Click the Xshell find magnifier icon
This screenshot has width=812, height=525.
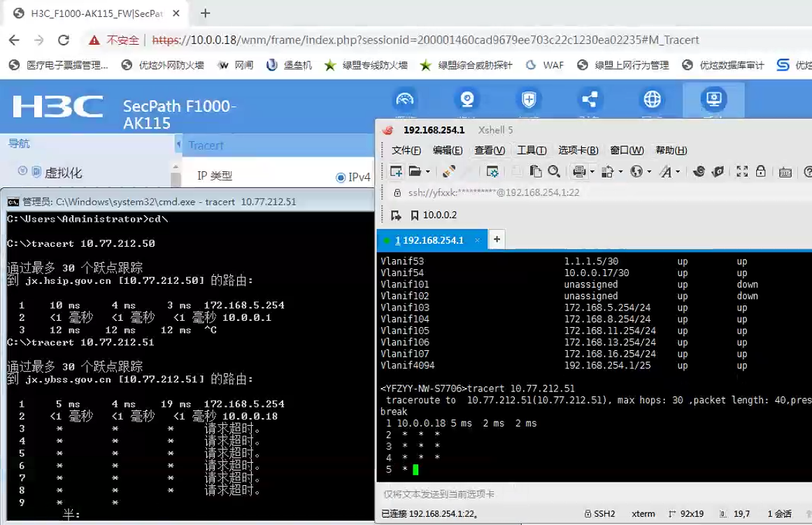point(554,171)
